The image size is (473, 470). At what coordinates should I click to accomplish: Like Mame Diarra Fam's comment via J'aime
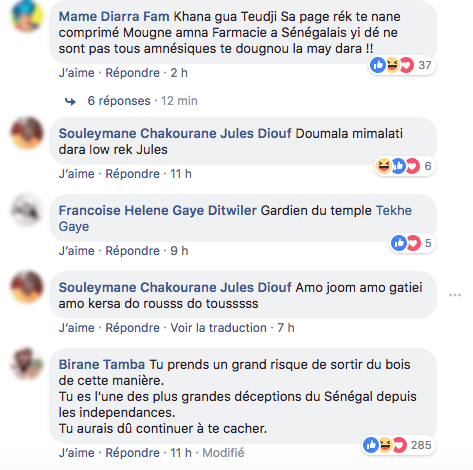[x=77, y=73]
